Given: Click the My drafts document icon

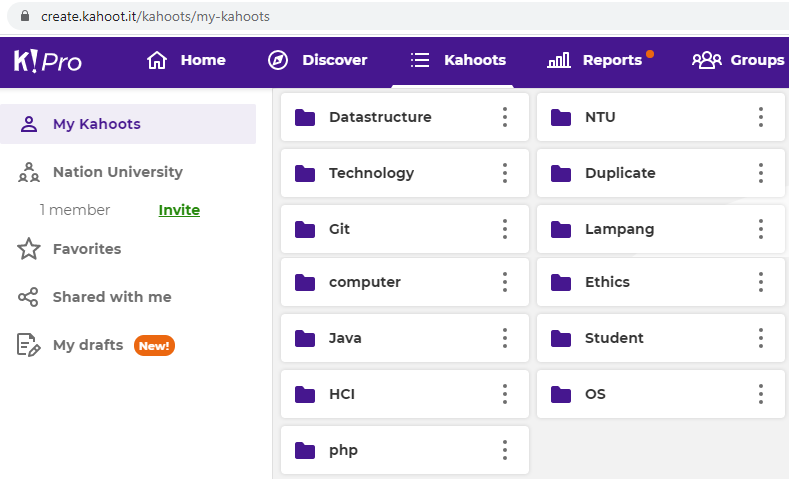Looking at the screenshot, I should (x=29, y=346).
